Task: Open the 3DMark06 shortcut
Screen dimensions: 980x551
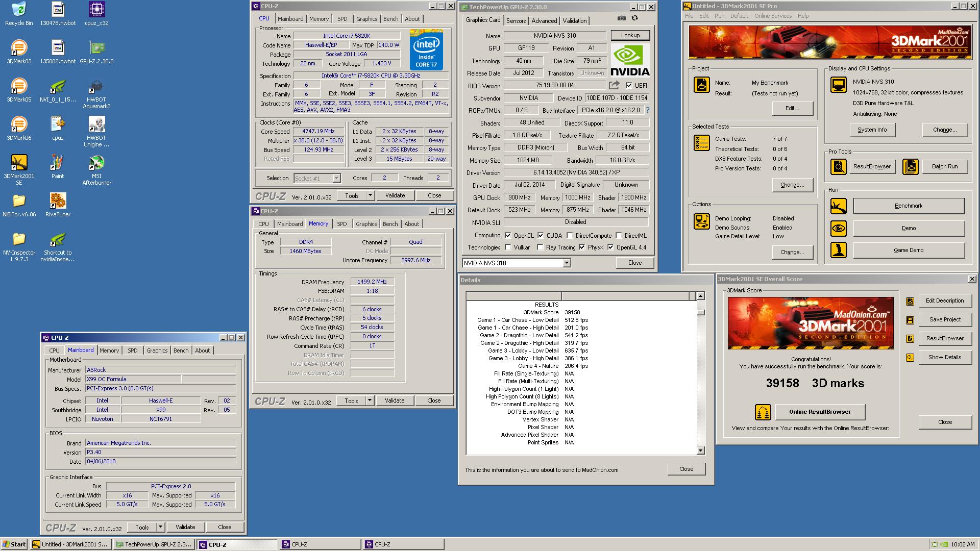Action: (19, 129)
